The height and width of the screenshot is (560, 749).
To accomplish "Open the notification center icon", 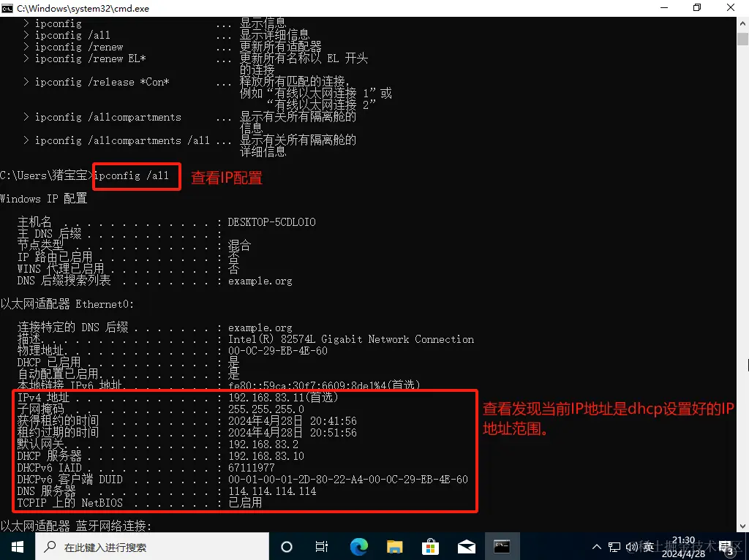I will [727, 548].
